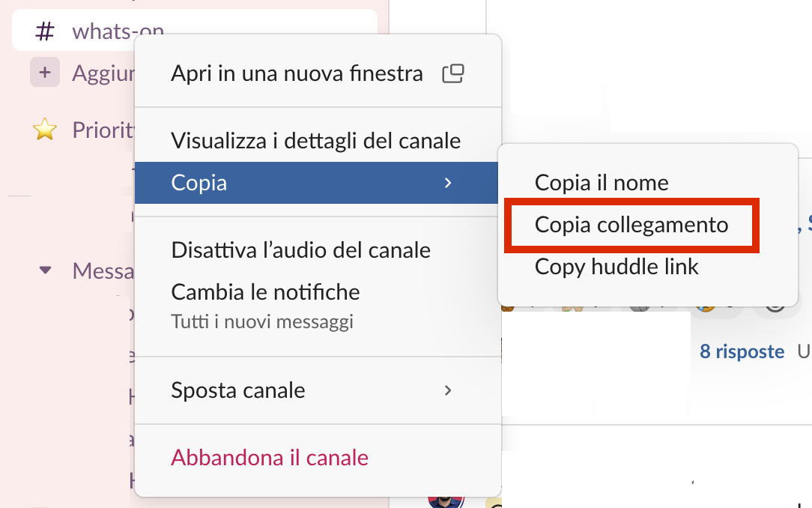Click the Tutti i nuovi messaggi subtitle
Viewport: 812px width, 508px height.
pyautogui.click(x=262, y=322)
